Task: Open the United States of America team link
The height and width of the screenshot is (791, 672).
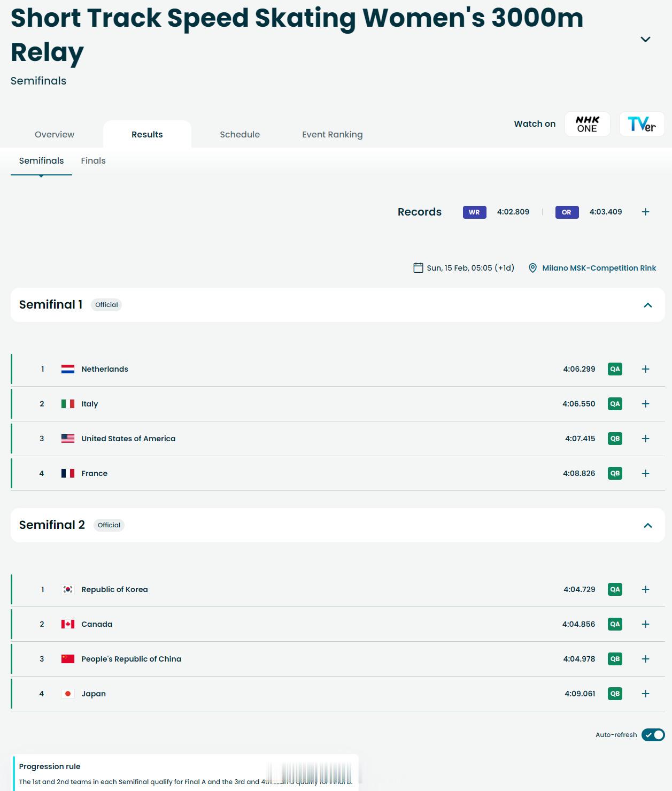Action: click(128, 439)
